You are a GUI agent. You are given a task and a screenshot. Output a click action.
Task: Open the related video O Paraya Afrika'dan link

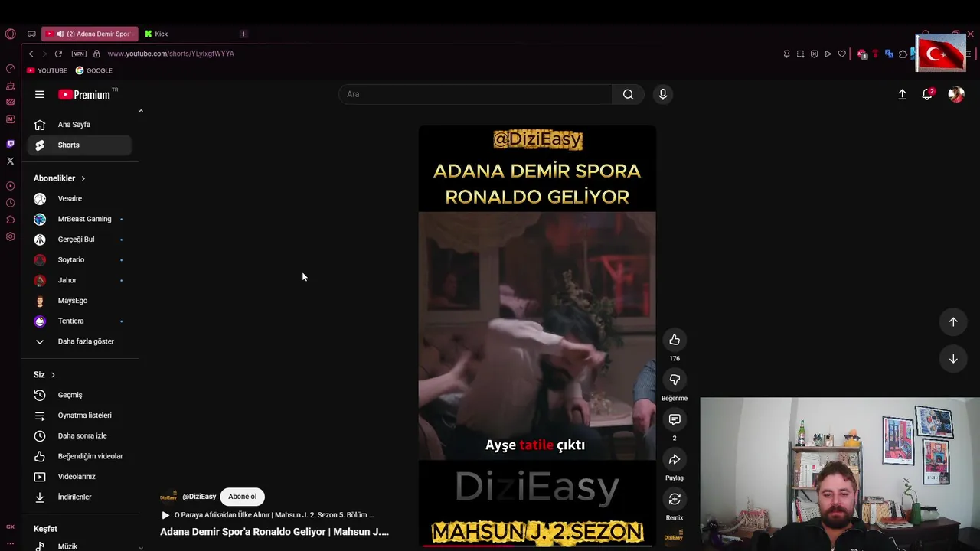coord(267,515)
